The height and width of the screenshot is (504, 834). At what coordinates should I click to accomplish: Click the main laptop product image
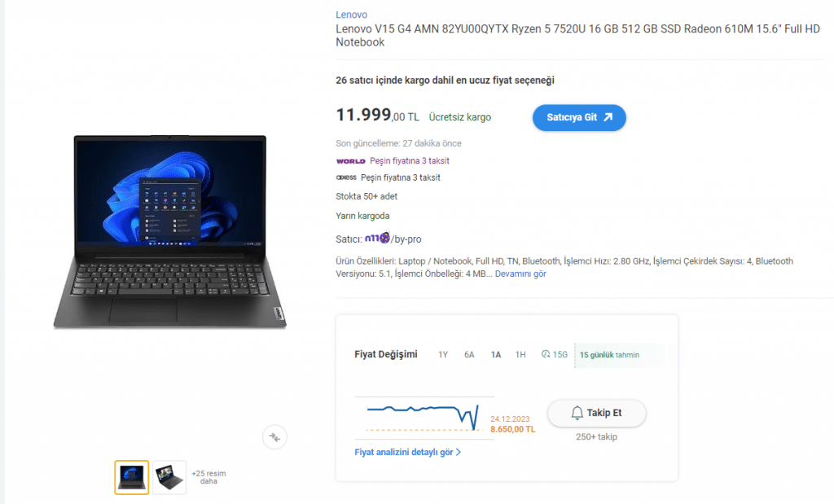[x=170, y=231]
